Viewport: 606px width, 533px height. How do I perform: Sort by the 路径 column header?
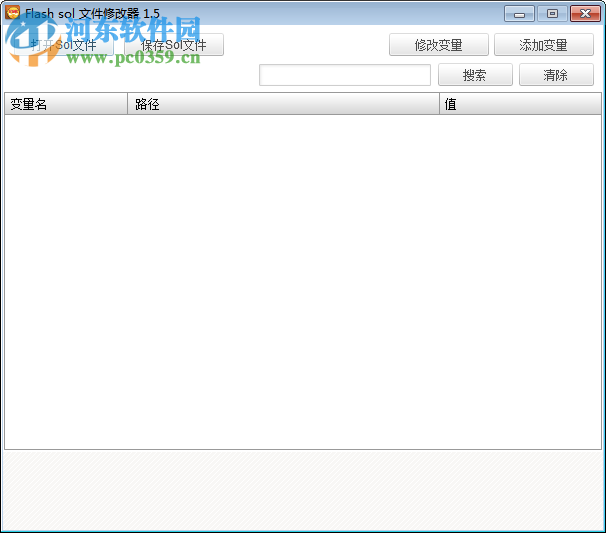click(283, 104)
